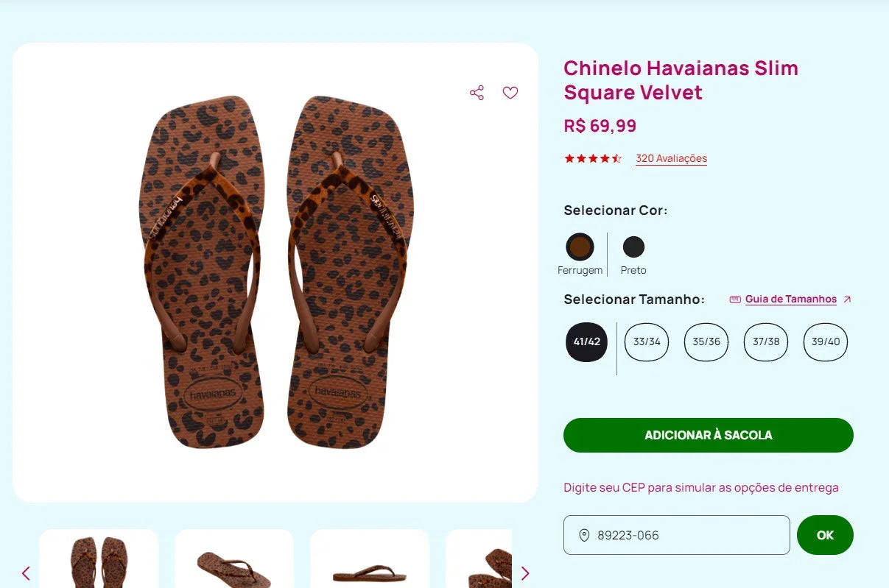Click the share icon above the product image
Screen dimensions: 889x588
[477, 92]
